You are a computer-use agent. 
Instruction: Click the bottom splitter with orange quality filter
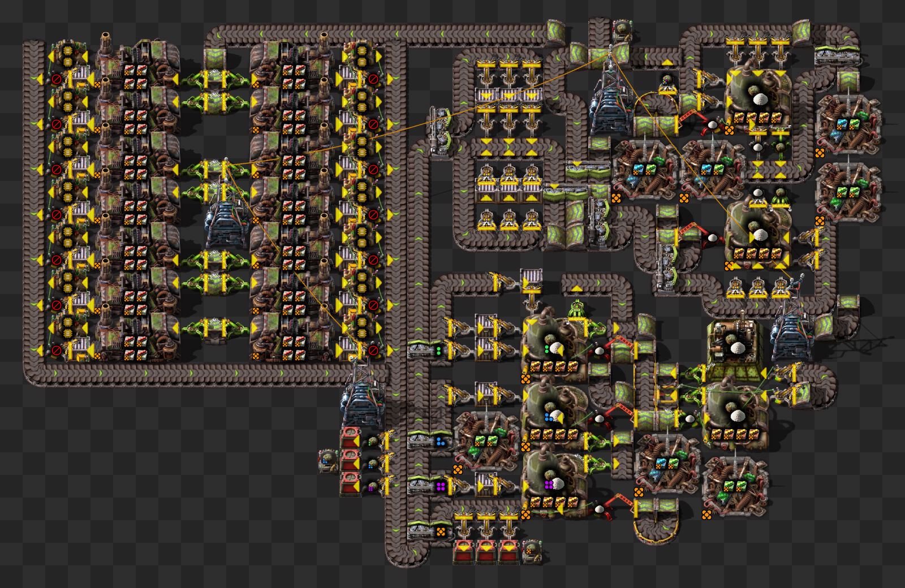click(x=429, y=531)
